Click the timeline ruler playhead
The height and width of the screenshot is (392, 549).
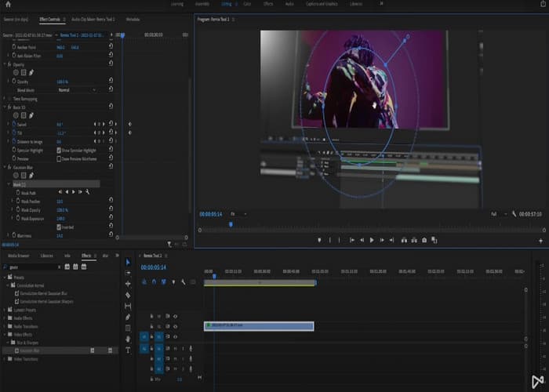(214, 276)
